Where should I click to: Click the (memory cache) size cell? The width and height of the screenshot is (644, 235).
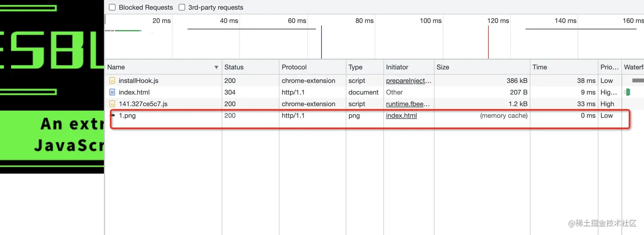(504, 115)
